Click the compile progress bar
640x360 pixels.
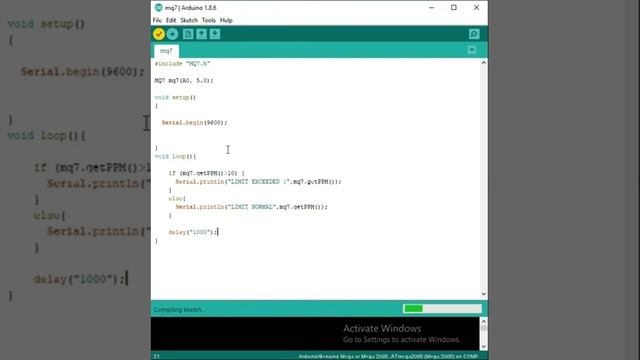[x=442, y=309]
